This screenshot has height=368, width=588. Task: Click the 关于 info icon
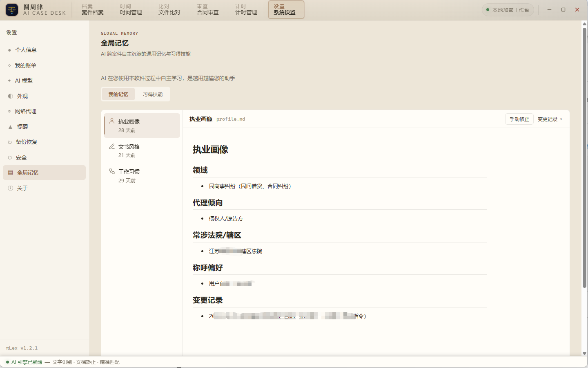coord(10,188)
